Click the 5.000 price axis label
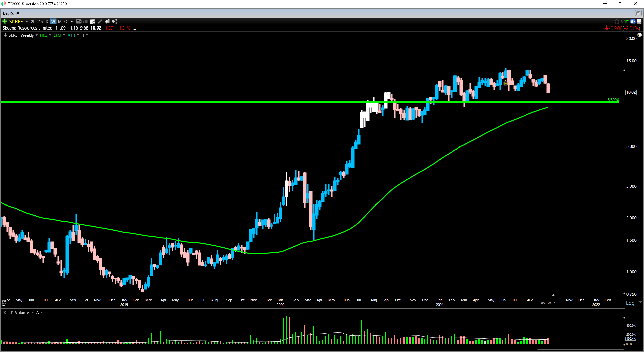This screenshot has width=644, height=352. point(631,146)
